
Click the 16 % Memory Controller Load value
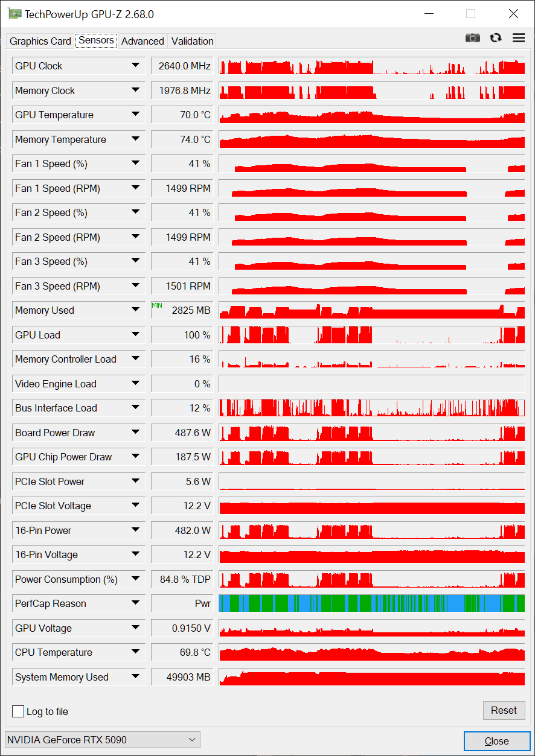click(x=182, y=359)
